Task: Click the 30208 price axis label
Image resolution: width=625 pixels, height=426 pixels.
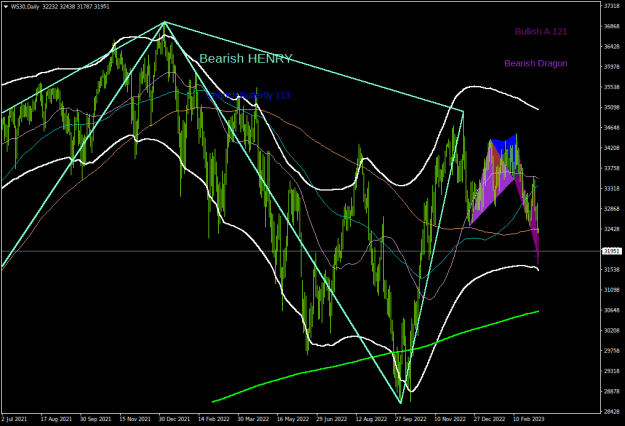Action: (x=611, y=330)
